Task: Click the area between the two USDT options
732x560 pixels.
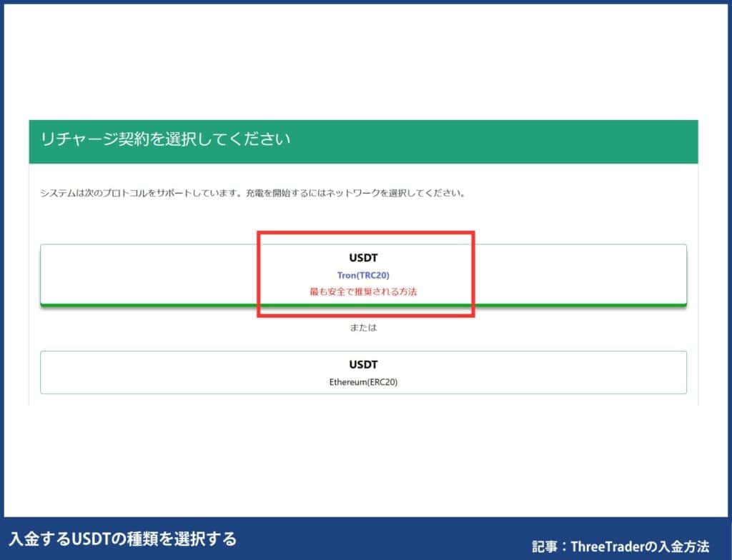Action: point(365,327)
